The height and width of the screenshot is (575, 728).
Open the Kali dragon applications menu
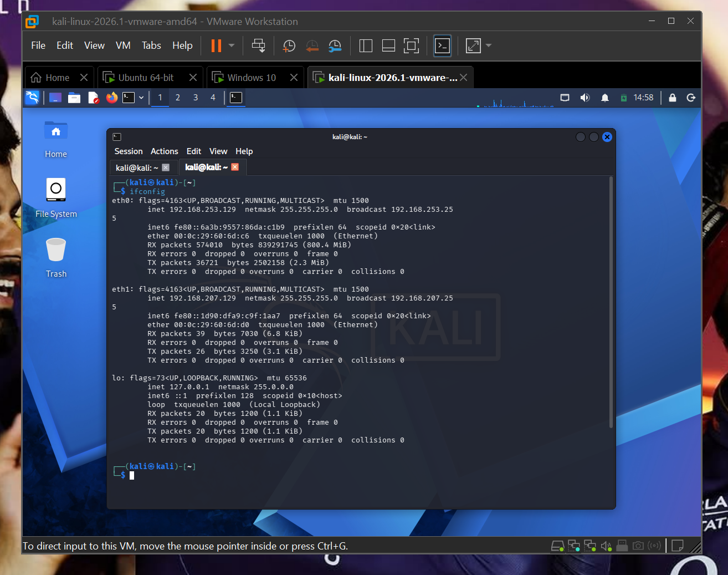point(32,98)
